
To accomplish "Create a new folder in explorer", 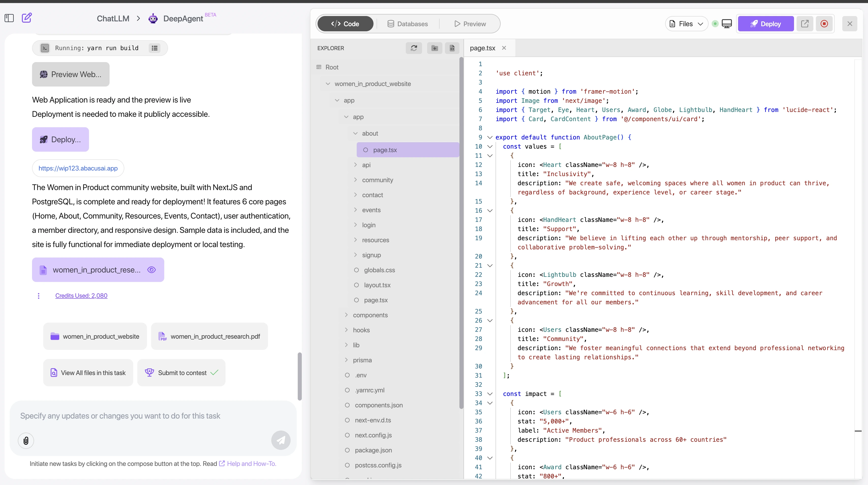I will tap(434, 48).
